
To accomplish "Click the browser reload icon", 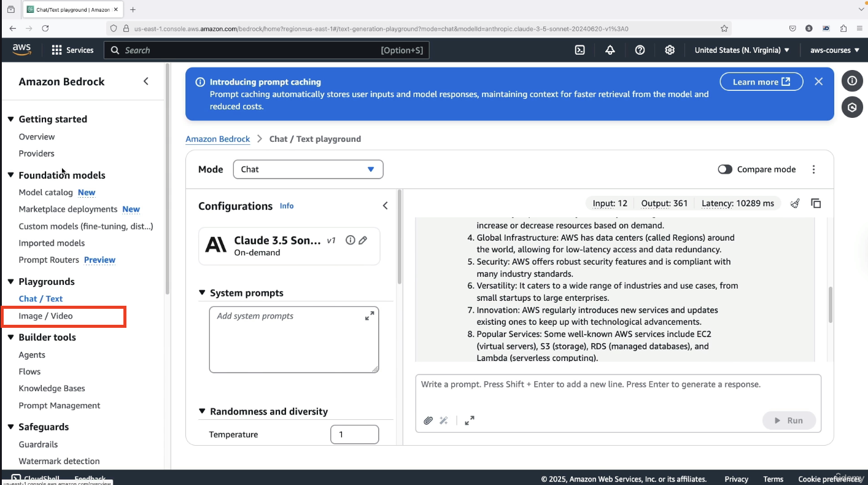I will [x=45, y=28].
